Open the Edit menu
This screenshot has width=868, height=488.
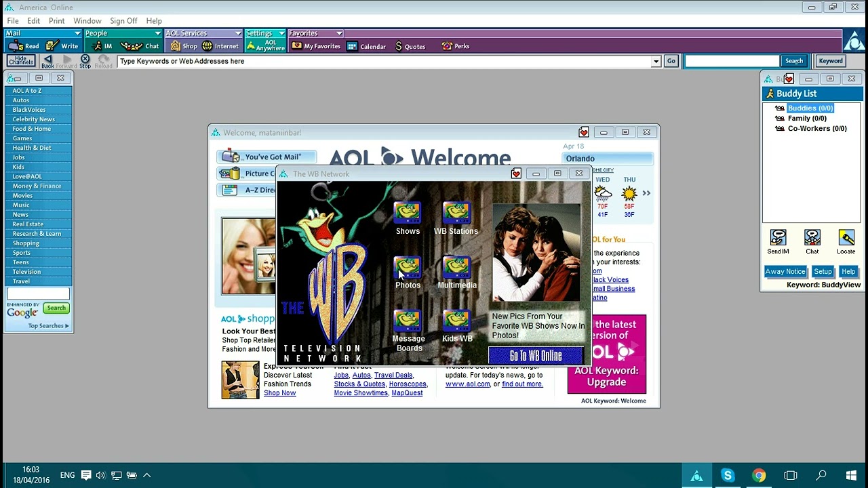(x=34, y=21)
